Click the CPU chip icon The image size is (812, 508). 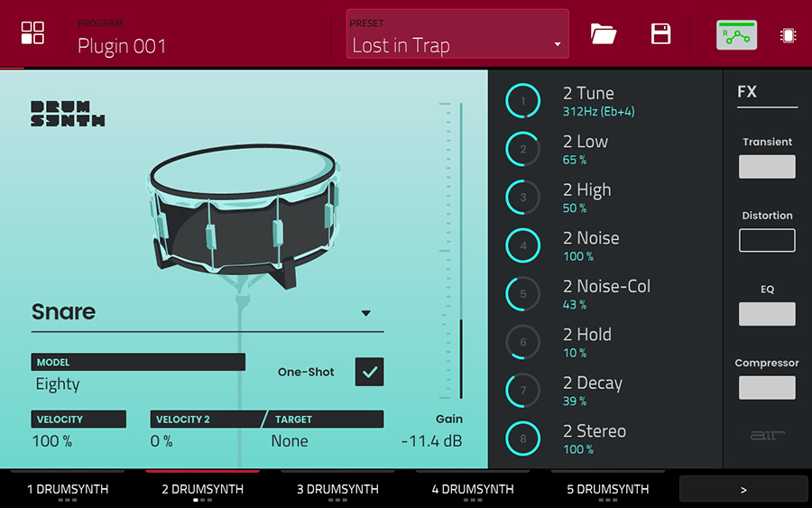click(x=788, y=35)
